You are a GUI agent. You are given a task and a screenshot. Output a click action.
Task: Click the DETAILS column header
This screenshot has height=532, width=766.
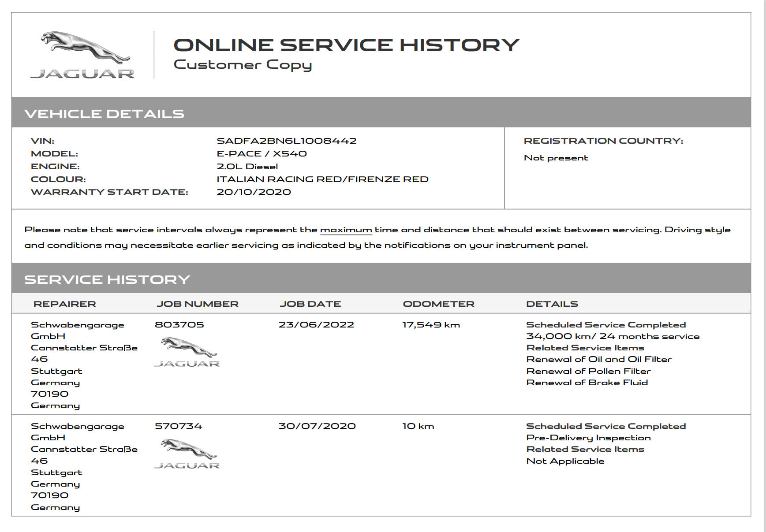coord(552,304)
